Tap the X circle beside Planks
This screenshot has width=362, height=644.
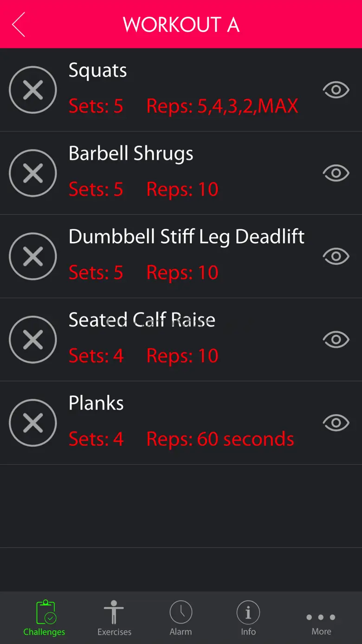coord(33,423)
